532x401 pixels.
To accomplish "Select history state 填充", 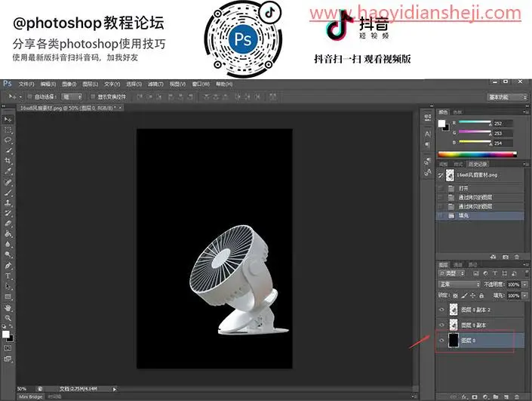I will point(480,216).
